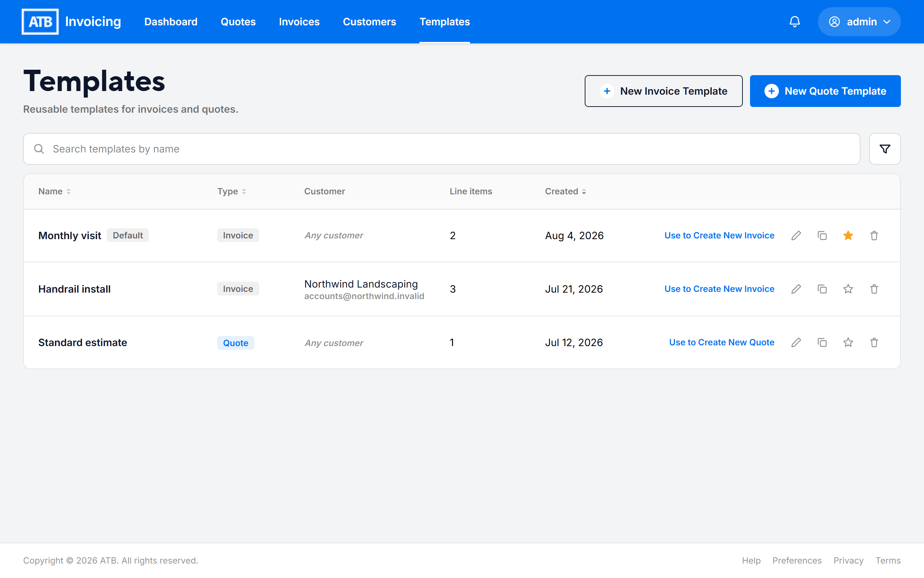Screen dimensions: 924x578
Task: Mark Handrail install as default with star
Action: point(848,289)
